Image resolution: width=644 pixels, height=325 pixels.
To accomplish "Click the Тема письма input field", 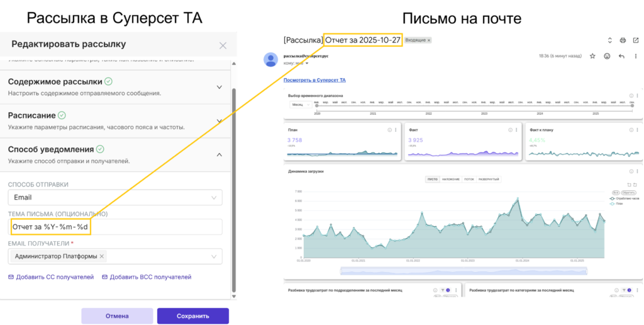I will tap(115, 227).
